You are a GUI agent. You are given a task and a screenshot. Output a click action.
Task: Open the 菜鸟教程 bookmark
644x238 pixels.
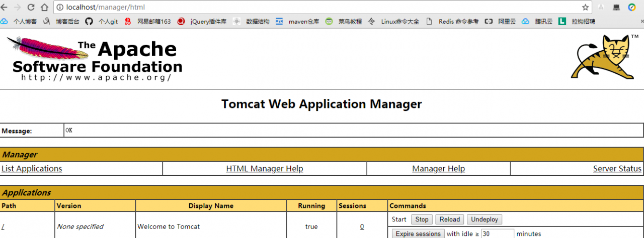pyautogui.click(x=344, y=22)
